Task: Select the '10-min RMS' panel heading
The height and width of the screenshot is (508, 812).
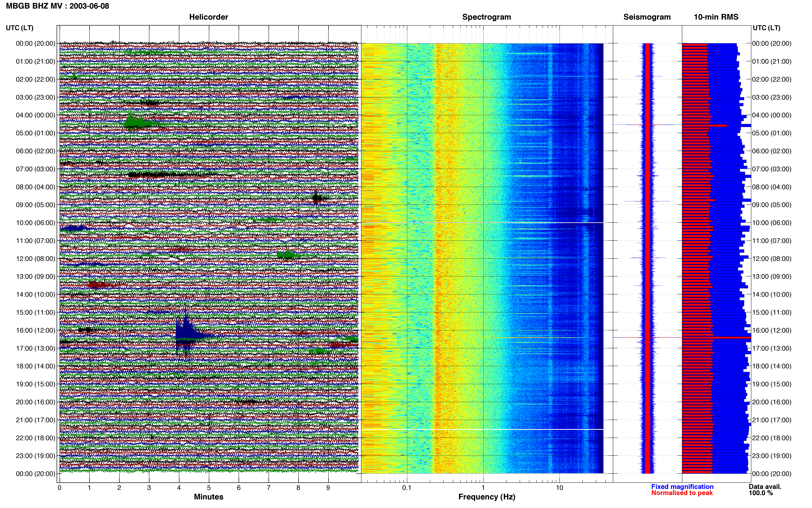Action: (716, 17)
